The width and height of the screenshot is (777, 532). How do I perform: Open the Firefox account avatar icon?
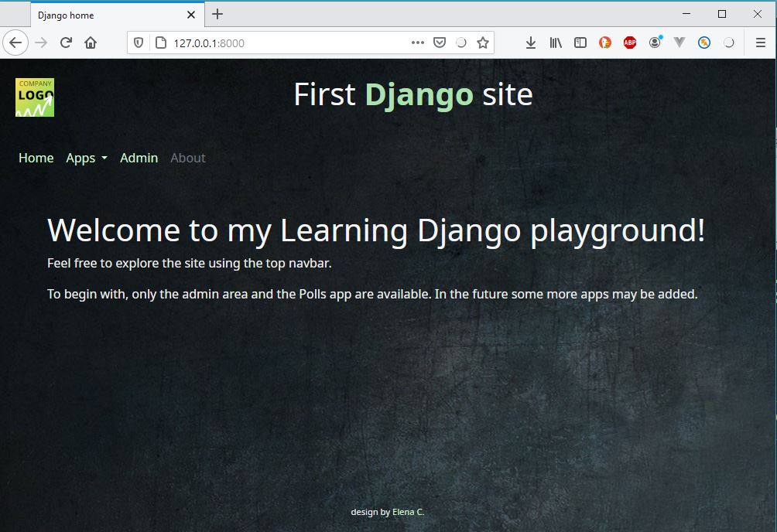(x=655, y=43)
